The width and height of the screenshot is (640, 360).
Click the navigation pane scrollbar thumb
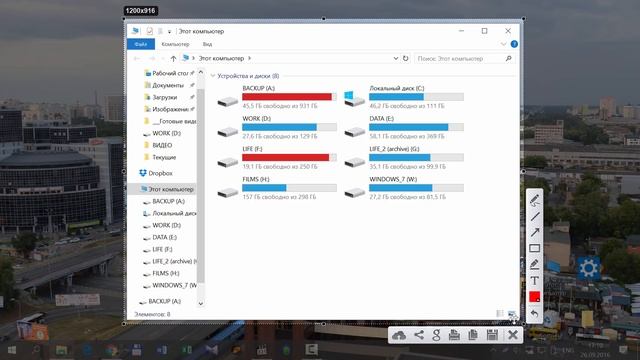click(x=200, y=186)
